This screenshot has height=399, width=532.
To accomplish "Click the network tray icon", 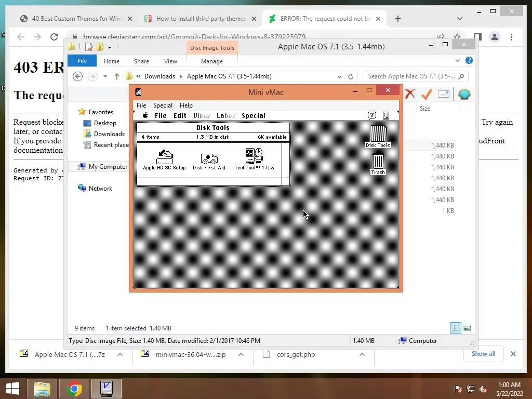I will pyautogui.click(x=471, y=389).
